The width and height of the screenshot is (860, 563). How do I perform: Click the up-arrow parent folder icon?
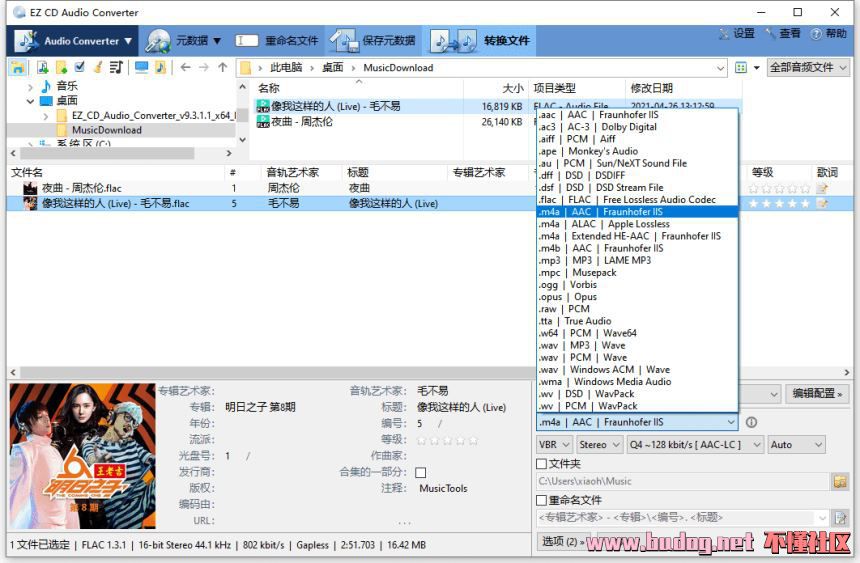coord(222,67)
